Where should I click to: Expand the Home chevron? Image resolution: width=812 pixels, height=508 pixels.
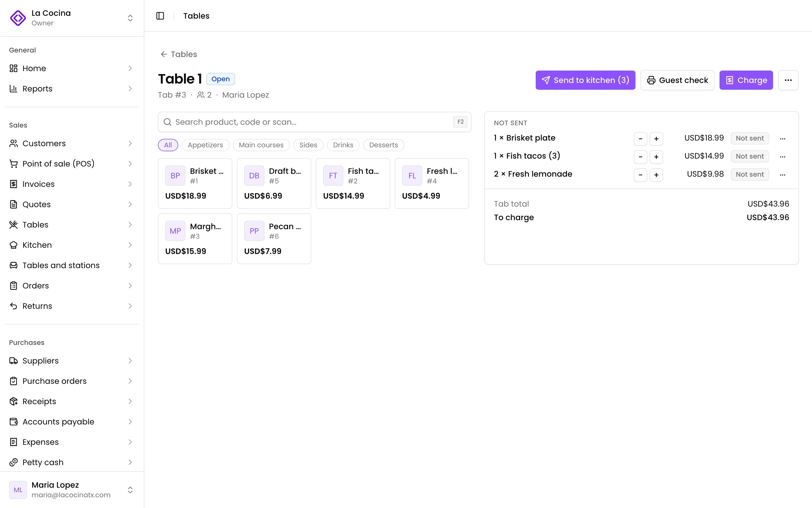(130, 68)
